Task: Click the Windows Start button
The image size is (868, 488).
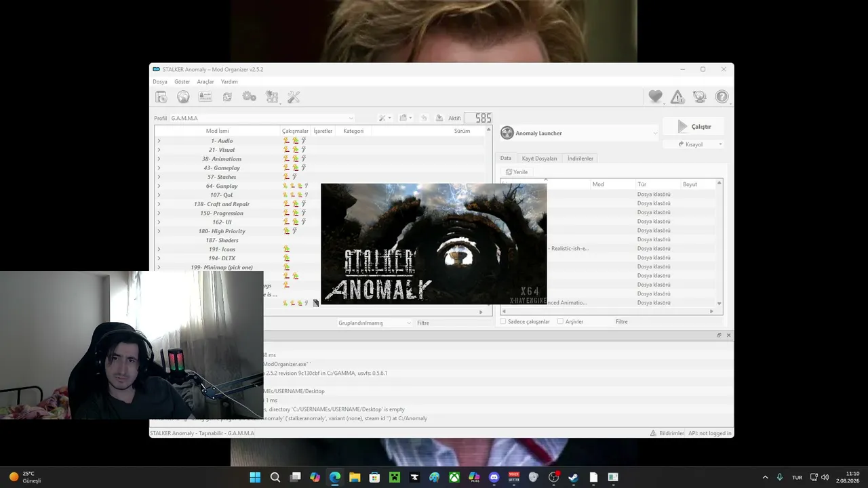Action: pyautogui.click(x=255, y=477)
